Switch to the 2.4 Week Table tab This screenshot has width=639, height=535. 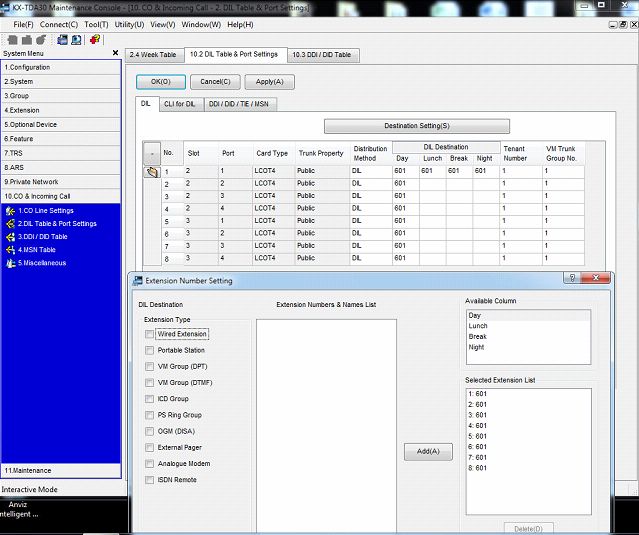[153, 55]
